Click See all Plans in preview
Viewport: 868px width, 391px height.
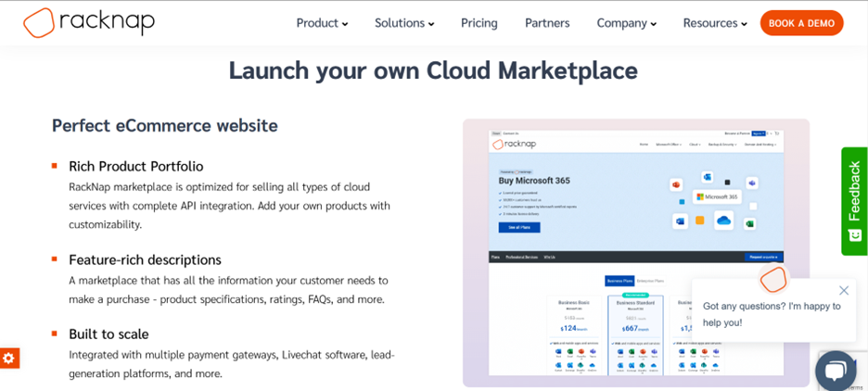tap(518, 227)
